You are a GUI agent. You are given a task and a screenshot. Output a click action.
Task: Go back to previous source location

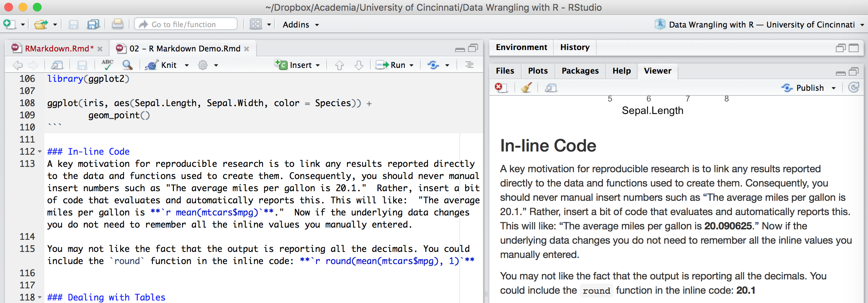[x=18, y=65]
